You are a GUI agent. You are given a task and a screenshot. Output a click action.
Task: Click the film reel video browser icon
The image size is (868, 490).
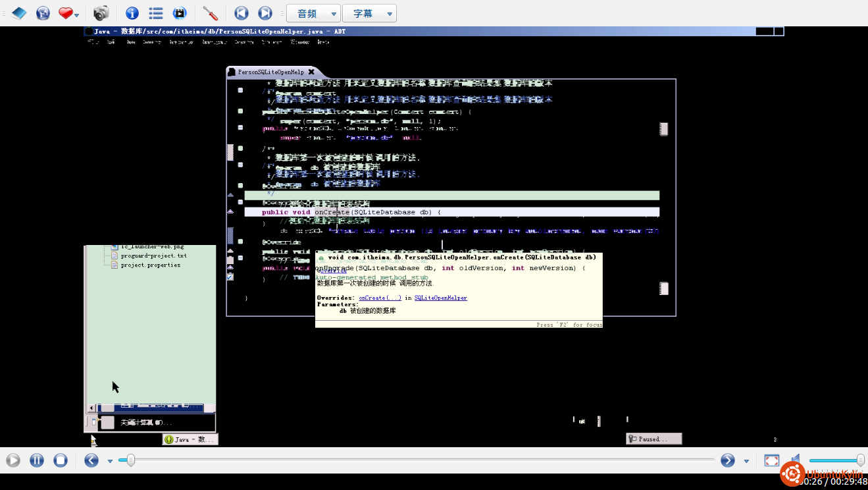pyautogui.click(x=180, y=13)
